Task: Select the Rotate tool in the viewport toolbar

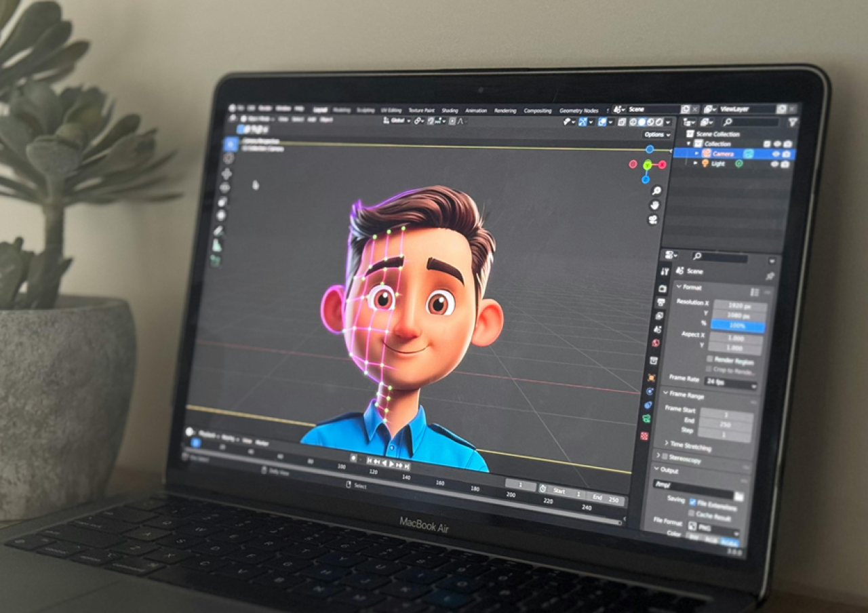Action: pos(225,188)
